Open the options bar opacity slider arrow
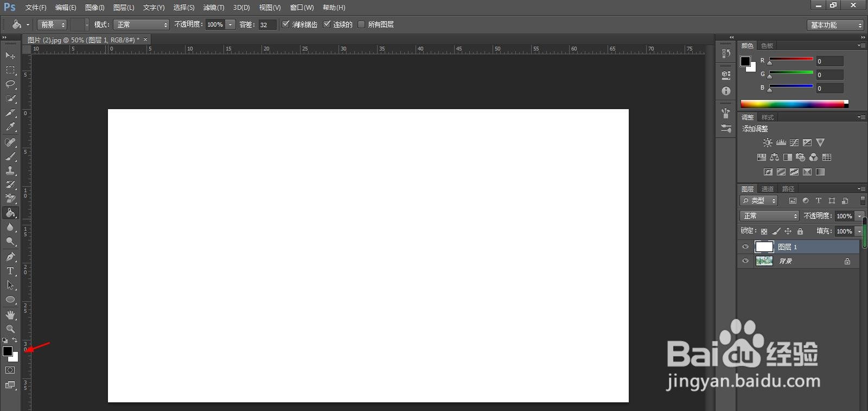The image size is (868, 411). coord(231,24)
